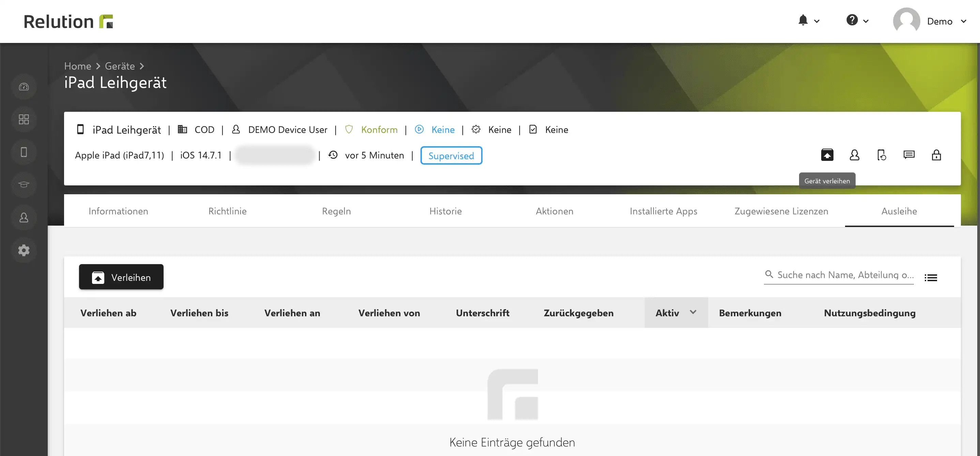Click the lock device icon
980x456 pixels.
tap(936, 155)
